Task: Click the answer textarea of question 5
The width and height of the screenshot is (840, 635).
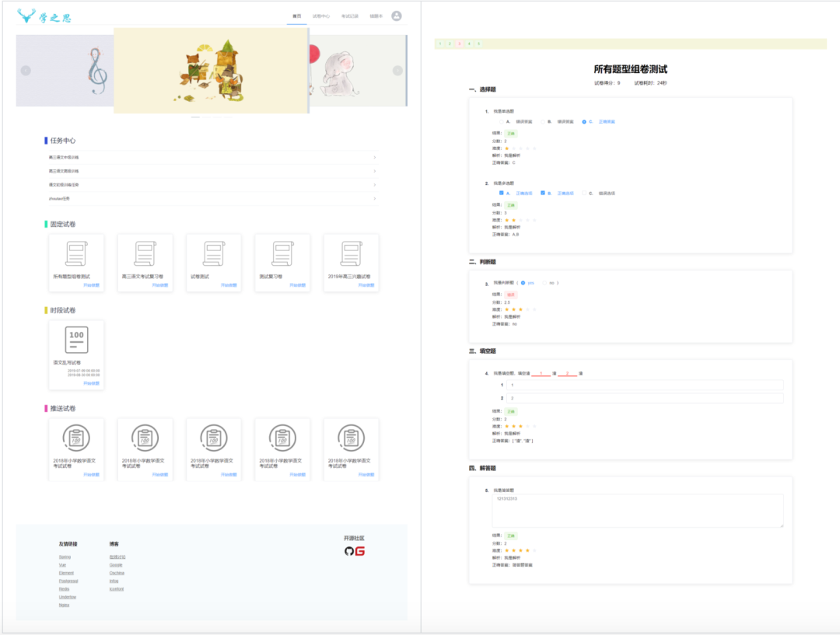Action: coord(638,511)
